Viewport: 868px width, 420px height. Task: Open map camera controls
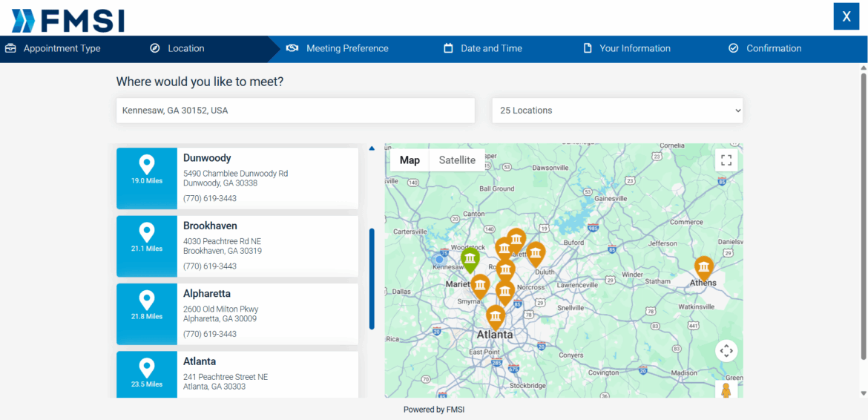click(x=726, y=351)
